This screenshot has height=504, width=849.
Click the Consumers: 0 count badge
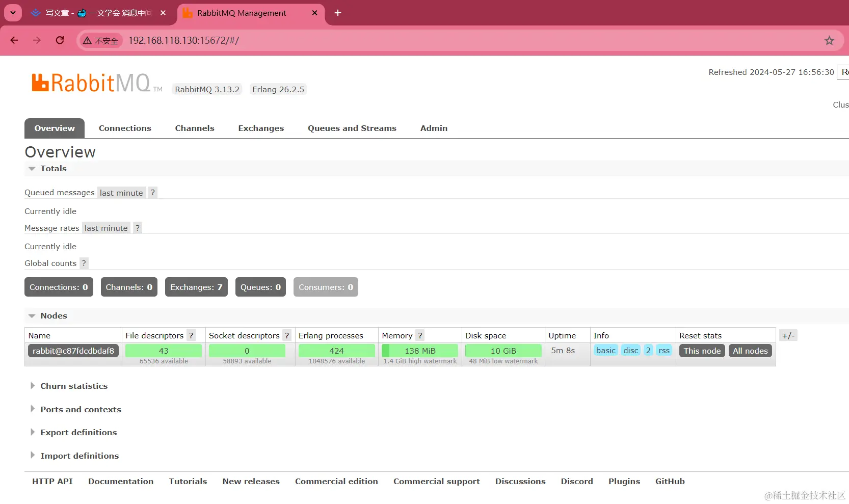coord(326,287)
